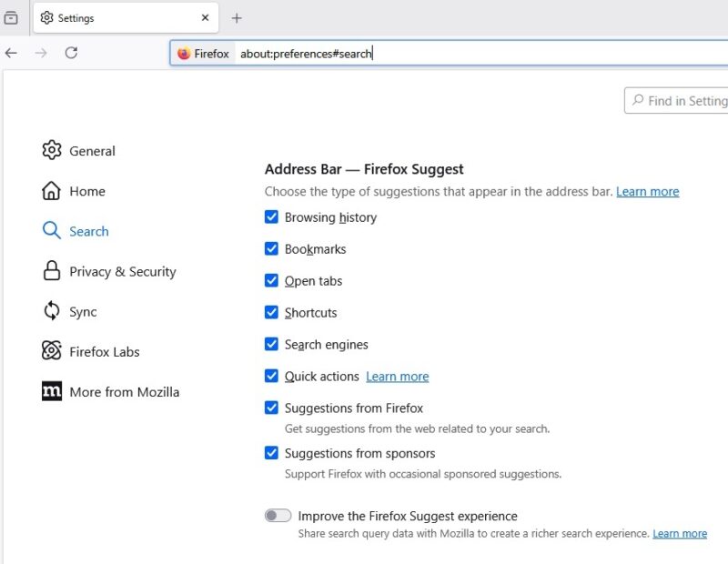This screenshot has height=564, width=728.
Task: Click Learn more next to Quick actions
Action: [397, 376]
